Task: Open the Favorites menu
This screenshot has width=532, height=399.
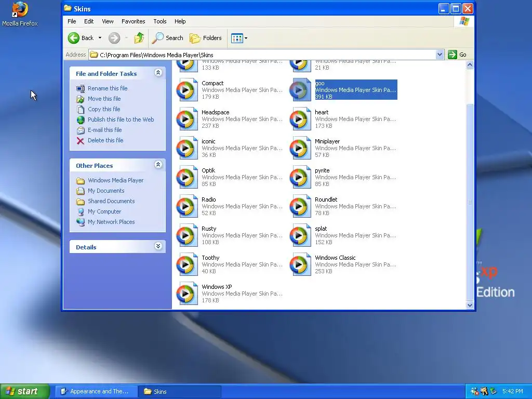Action: (x=134, y=21)
